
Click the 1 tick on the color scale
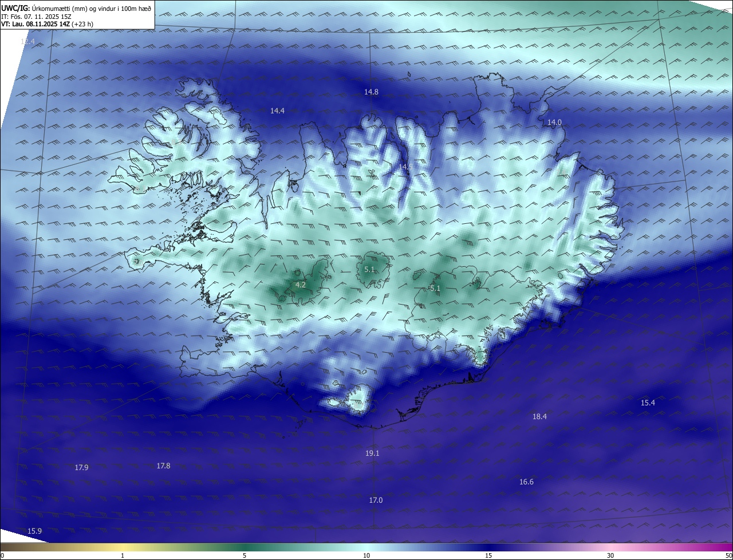click(x=123, y=555)
